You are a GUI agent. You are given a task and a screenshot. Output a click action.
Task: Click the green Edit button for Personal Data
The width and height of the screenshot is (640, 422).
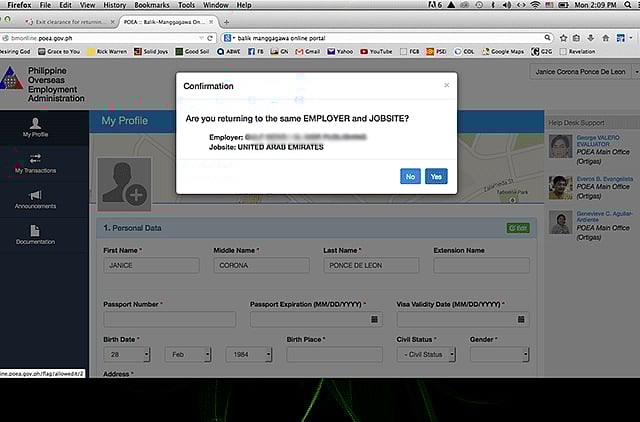pos(517,228)
